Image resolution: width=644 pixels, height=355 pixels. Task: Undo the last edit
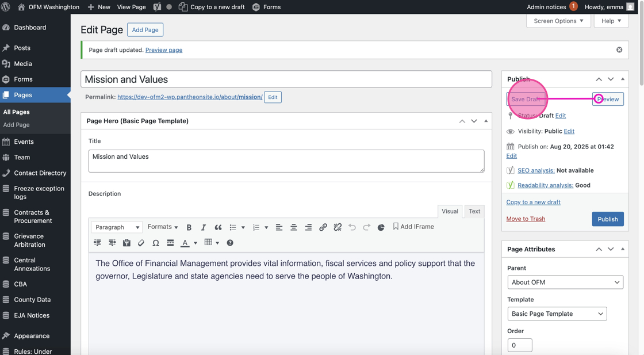coord(352,227)
